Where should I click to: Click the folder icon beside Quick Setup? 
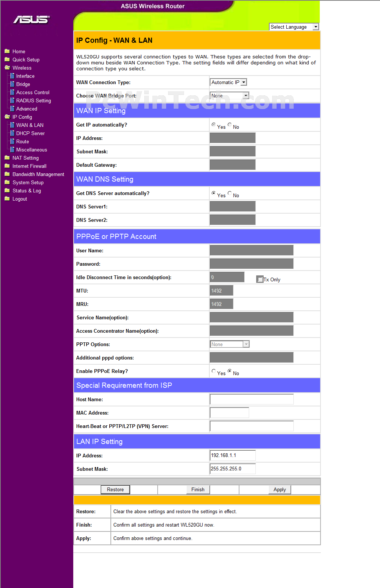pyautogui.click(x=7, y=59)
